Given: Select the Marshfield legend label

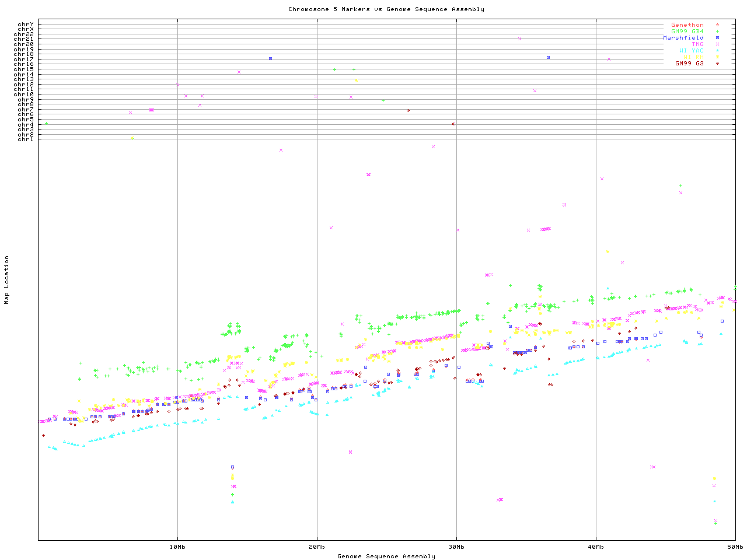Looking at the screenshot, I should pyautogui.click(x=683, y=38).
